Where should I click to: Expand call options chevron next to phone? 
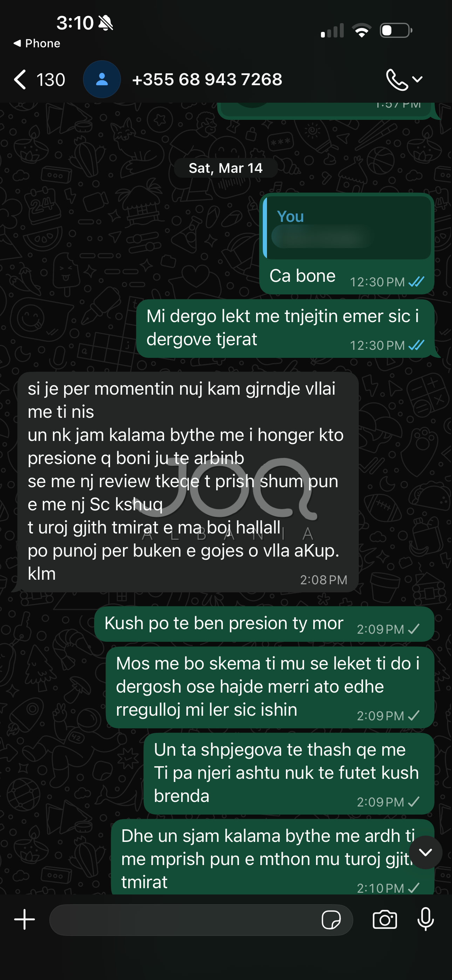418,80
